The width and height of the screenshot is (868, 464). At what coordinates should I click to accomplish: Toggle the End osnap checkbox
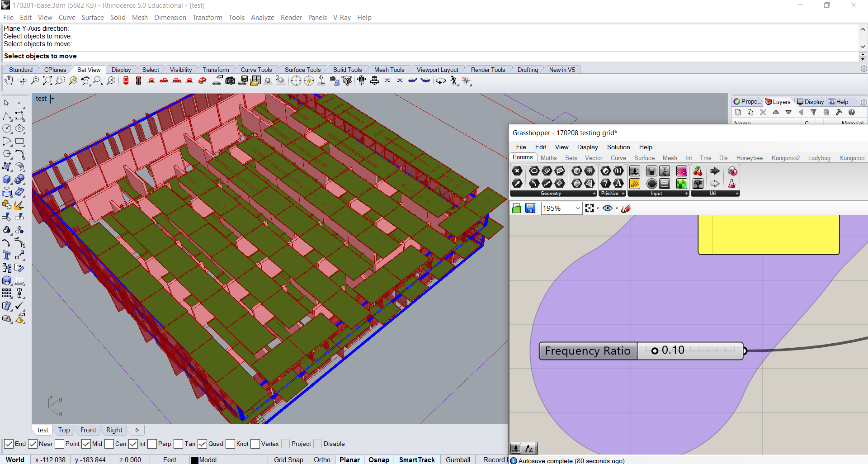tap(8, 444)
